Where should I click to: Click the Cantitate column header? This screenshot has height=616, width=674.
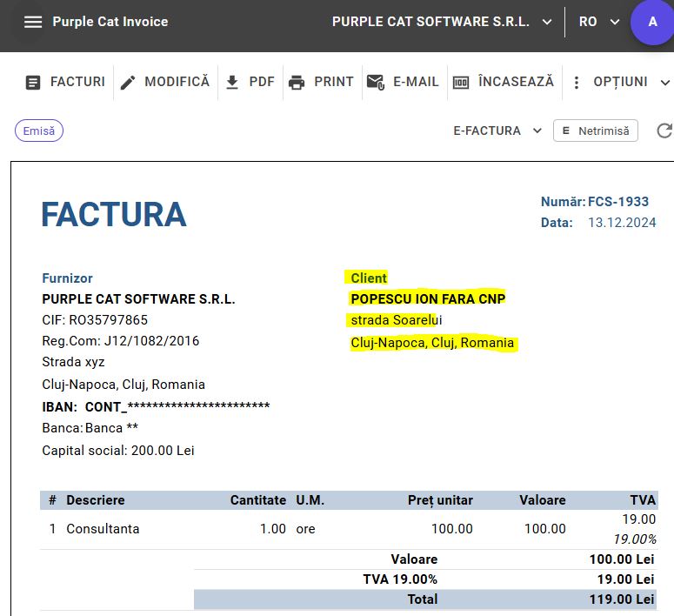point(258,500)
